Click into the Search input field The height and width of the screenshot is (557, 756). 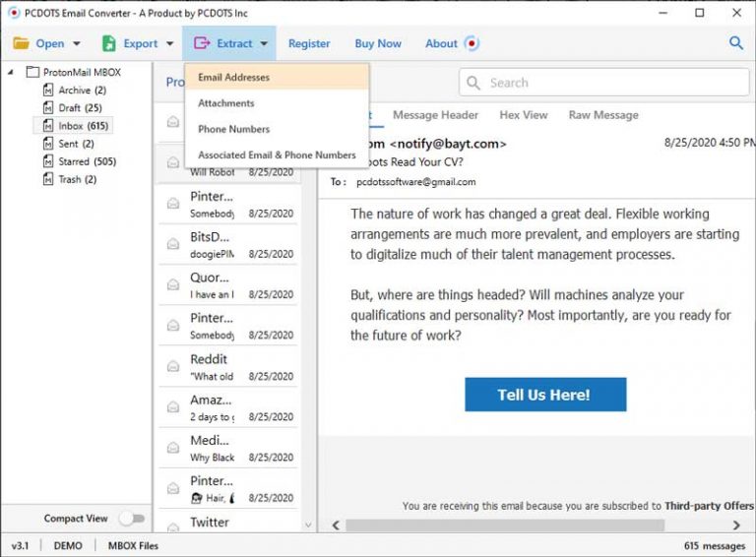click(x=603, y=83)
